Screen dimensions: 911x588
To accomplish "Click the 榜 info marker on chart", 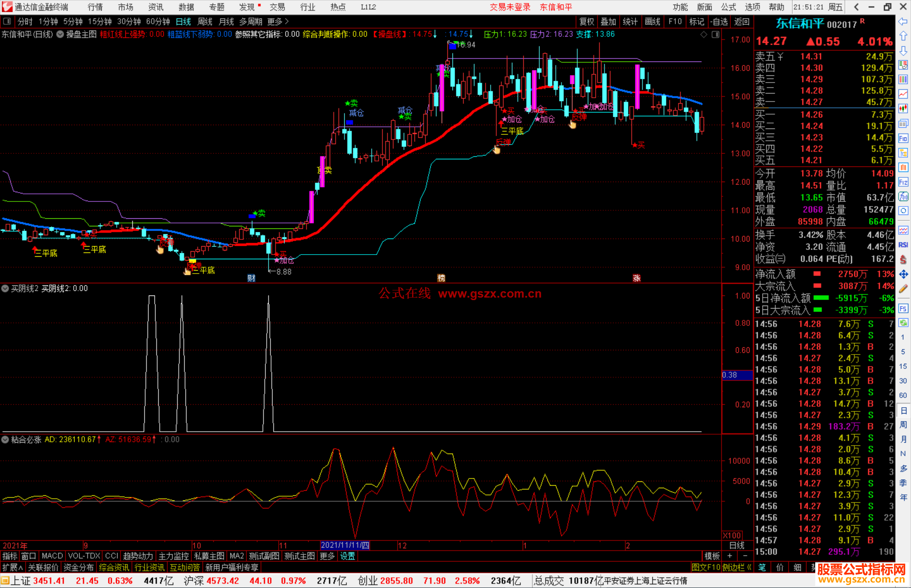I will click(441, 278).
